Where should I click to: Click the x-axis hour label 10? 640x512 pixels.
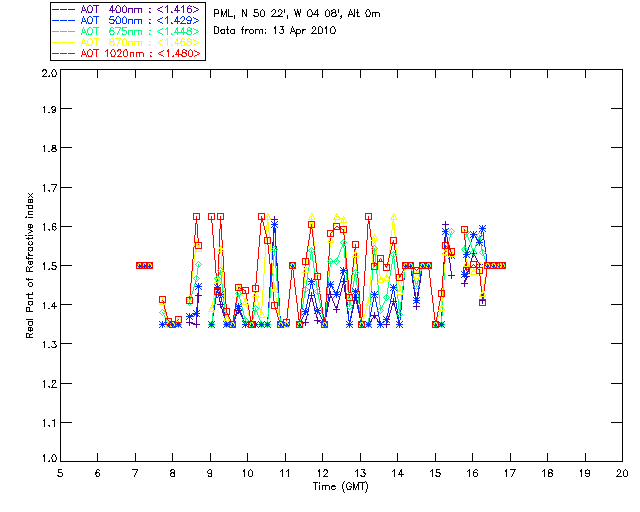coord(247,473)
